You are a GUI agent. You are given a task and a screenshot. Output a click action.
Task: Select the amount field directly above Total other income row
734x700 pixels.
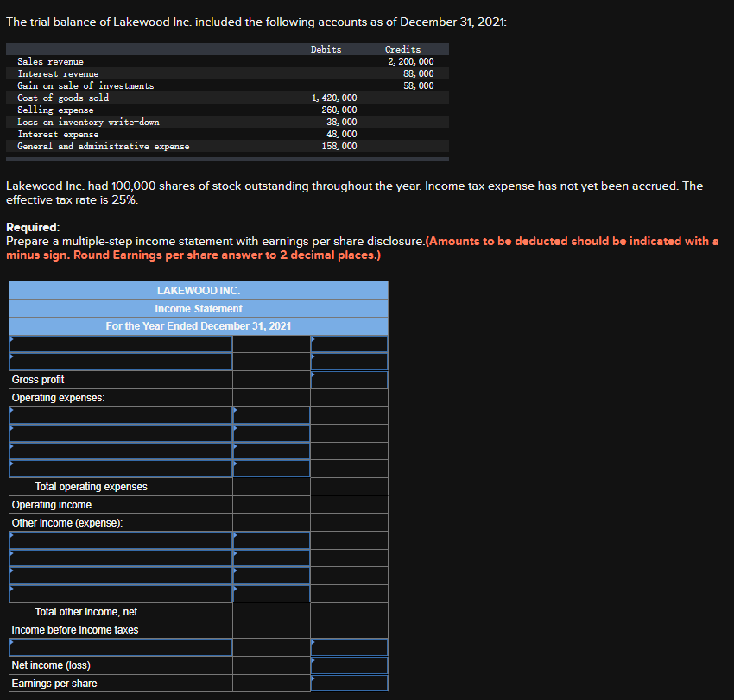click(271, 594)
